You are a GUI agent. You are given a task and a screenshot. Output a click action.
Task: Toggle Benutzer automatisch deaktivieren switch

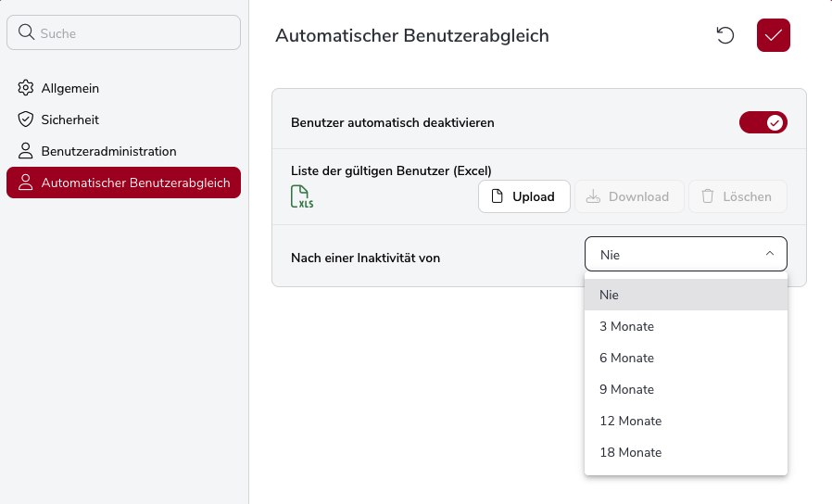click(x=763, y=122)
